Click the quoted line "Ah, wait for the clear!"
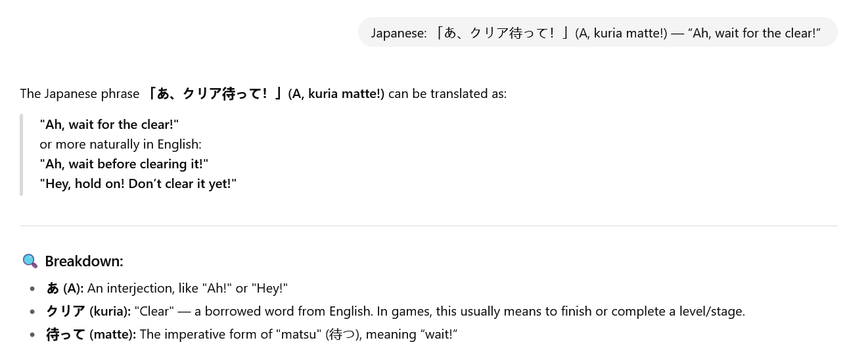The width and height of the screenshot is (868, 359). tap(109, 124)
